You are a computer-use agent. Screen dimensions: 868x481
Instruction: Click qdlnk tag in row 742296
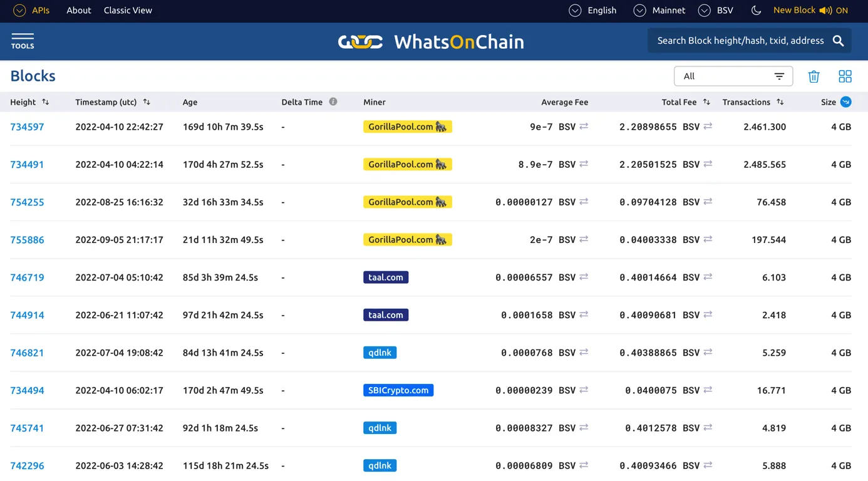pos(380,465)
